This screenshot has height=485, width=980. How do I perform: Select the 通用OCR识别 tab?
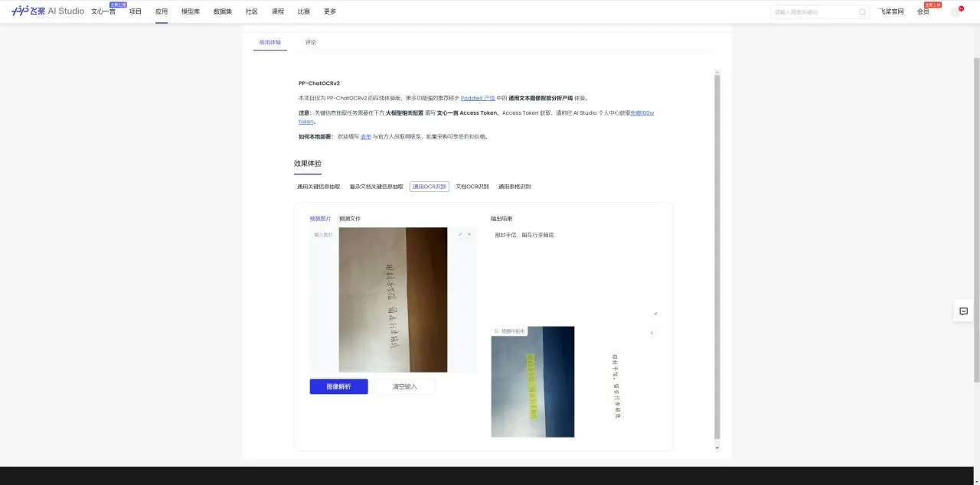tap(430, 187)
